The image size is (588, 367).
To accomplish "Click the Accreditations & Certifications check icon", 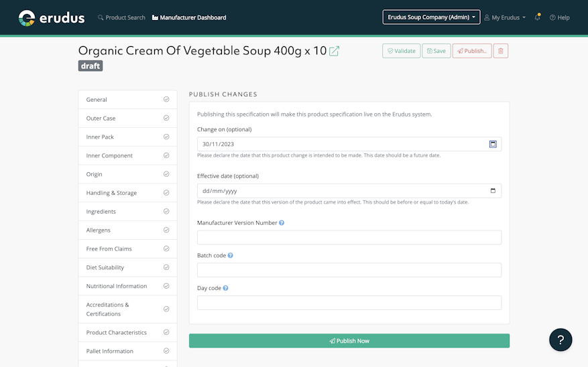I will coord(166,309).
